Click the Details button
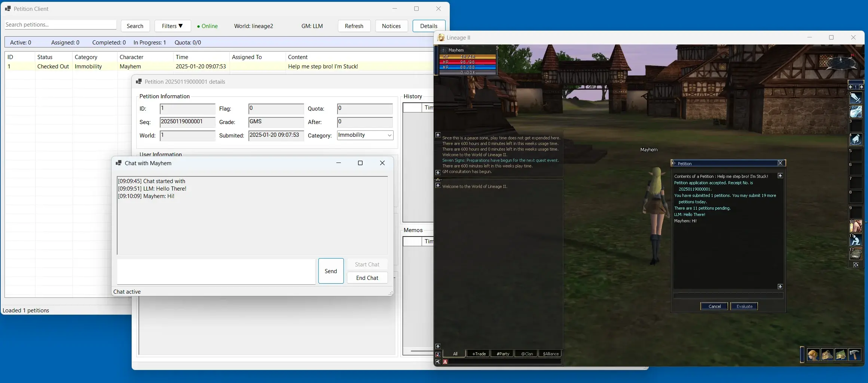The width and height of the screenshot is (868, 383). tap(429, 26)
